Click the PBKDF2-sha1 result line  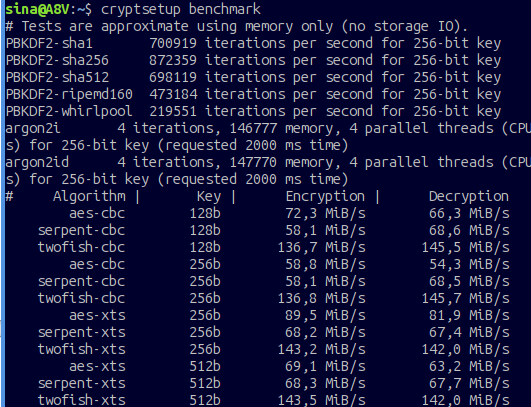pos(253,43)
